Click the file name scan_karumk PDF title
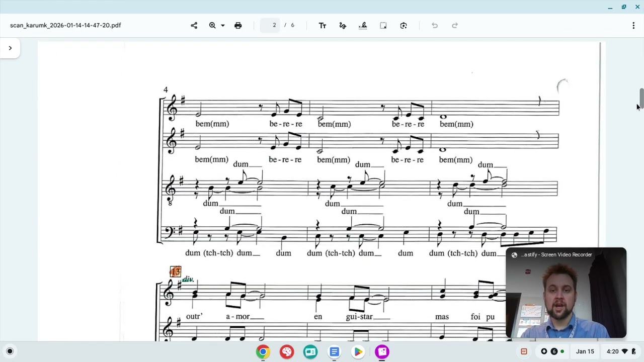This screenshot has height=362, width=644. (x=65, y=25)
